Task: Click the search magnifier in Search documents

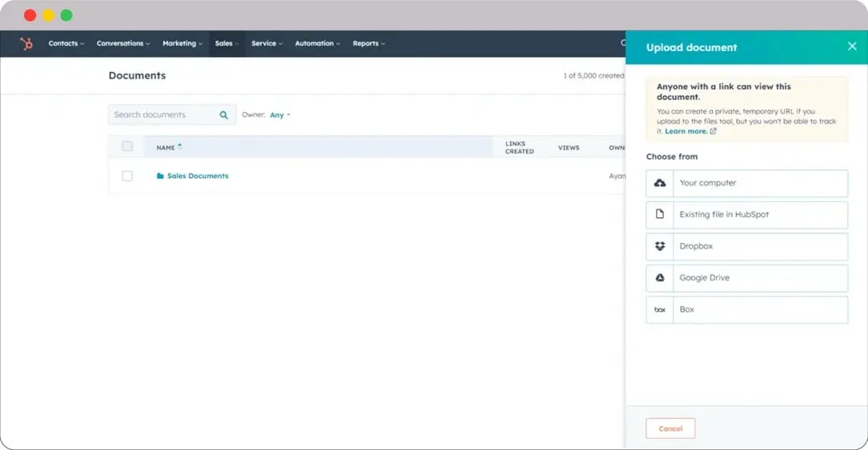Action: click(224, 115)
